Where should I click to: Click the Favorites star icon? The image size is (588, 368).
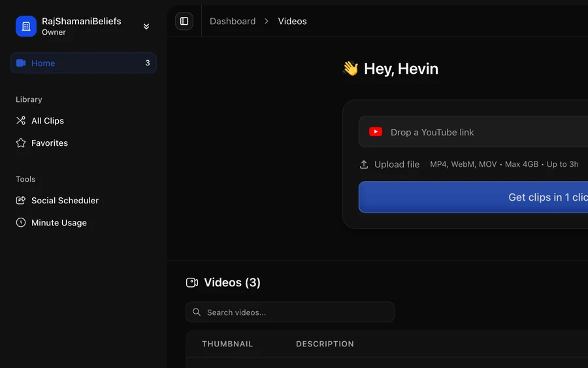[x=21, y=142]
